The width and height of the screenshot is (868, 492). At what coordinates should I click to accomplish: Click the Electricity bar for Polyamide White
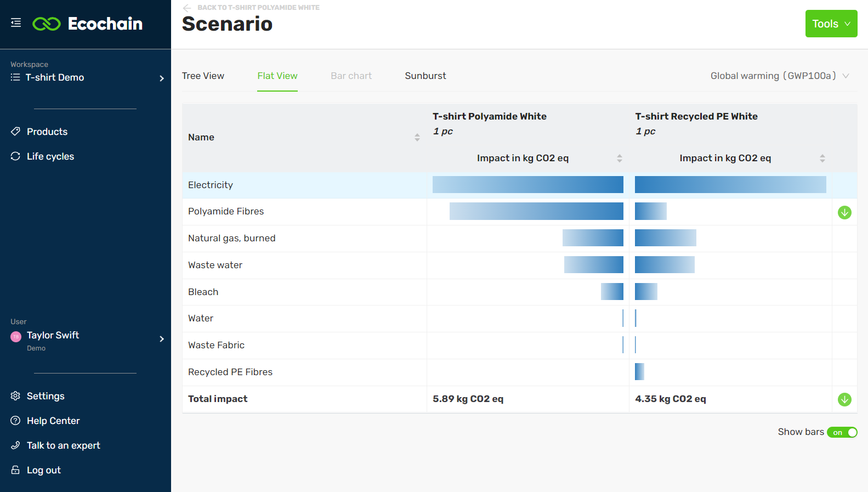pyautogui.click(x=527, y=185)
